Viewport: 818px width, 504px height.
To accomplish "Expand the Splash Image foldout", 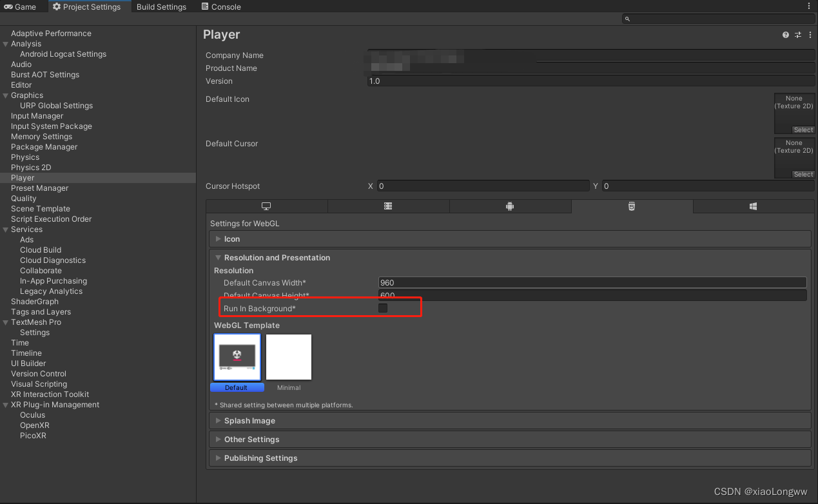I will (219, 421).
